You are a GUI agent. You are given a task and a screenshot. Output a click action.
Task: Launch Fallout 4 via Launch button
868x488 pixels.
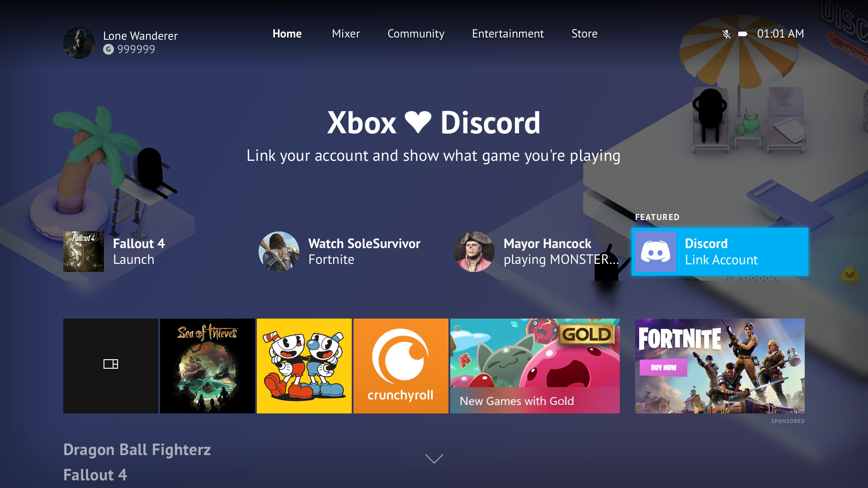[132, 259]
